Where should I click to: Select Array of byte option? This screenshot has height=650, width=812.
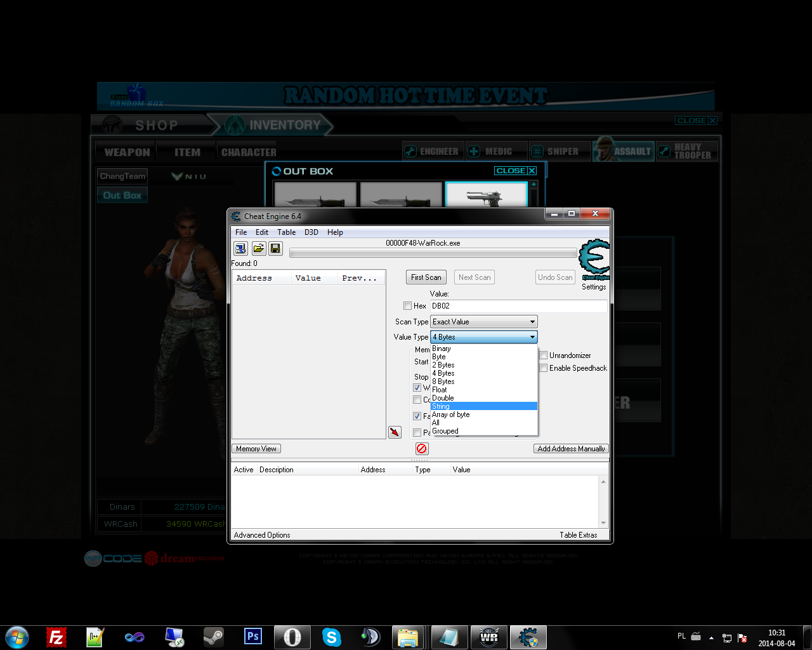pyautogui.click(x=484, y=415)
